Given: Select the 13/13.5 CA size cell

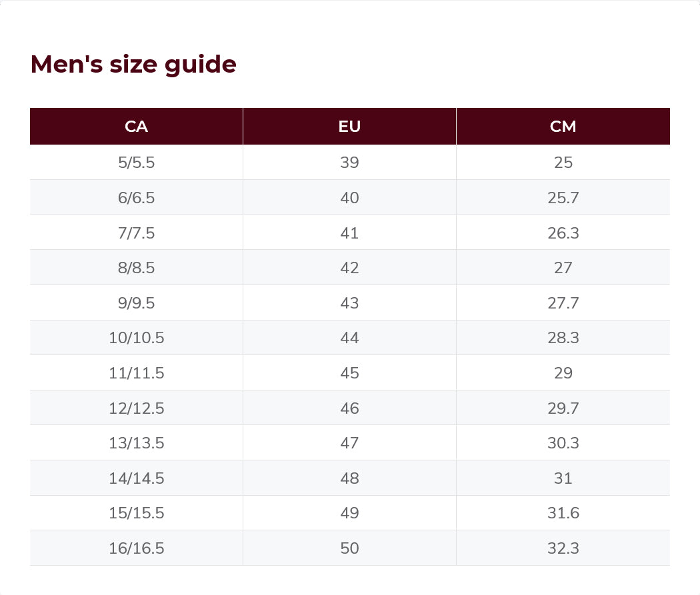Looking at the screenshot, I should click(136, 443).
